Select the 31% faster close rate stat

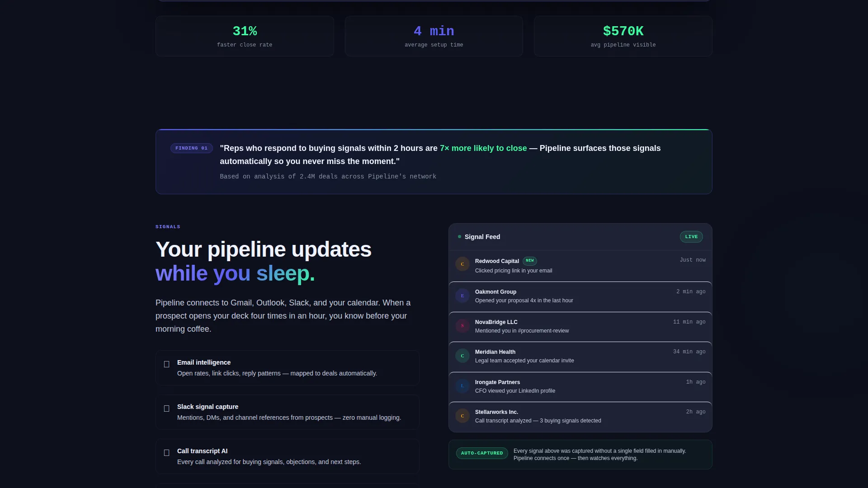pos(245,36)
